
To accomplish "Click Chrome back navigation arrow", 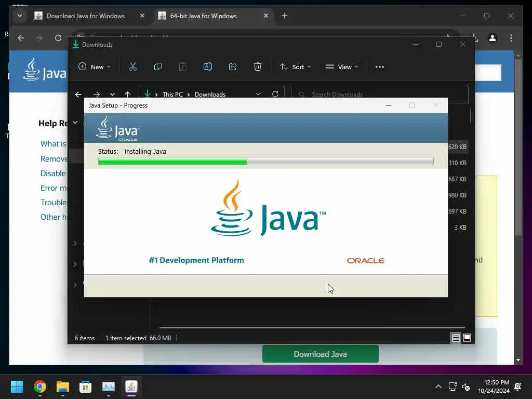I will tap(21, 38).
